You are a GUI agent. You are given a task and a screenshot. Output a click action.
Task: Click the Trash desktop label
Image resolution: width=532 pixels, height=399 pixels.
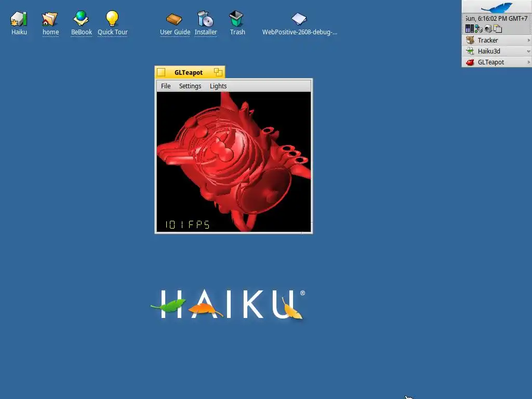coord(237,32)
